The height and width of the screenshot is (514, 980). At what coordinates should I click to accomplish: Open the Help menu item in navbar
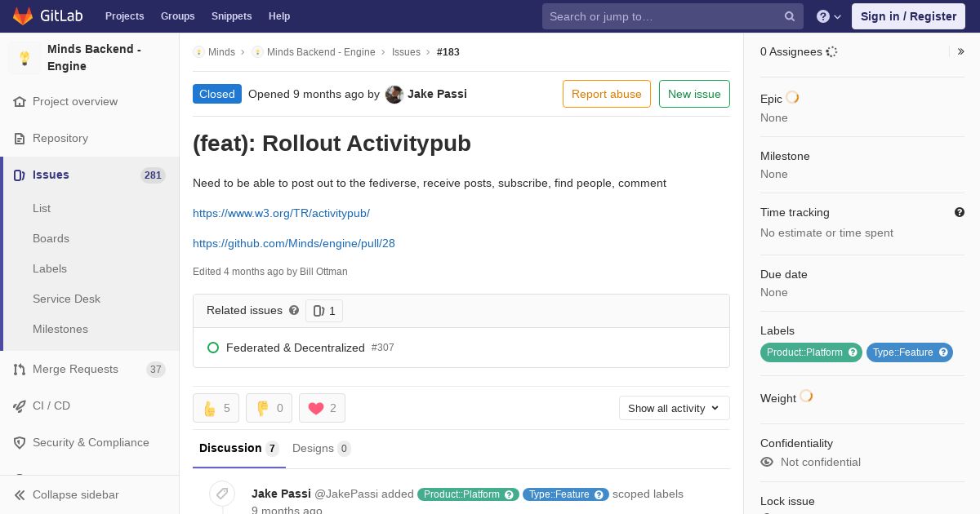click(279, 16)
